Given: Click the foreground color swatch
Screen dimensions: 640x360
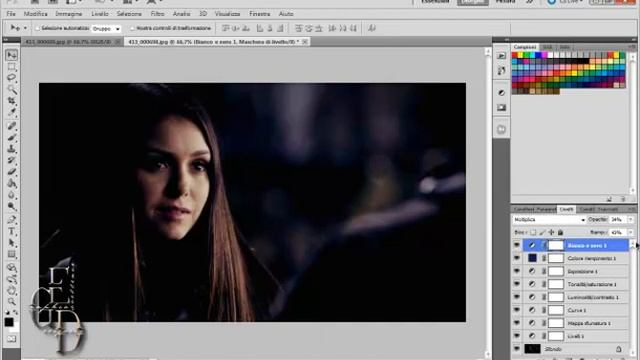Looking at the screenshot, I should tap(9, 322).
